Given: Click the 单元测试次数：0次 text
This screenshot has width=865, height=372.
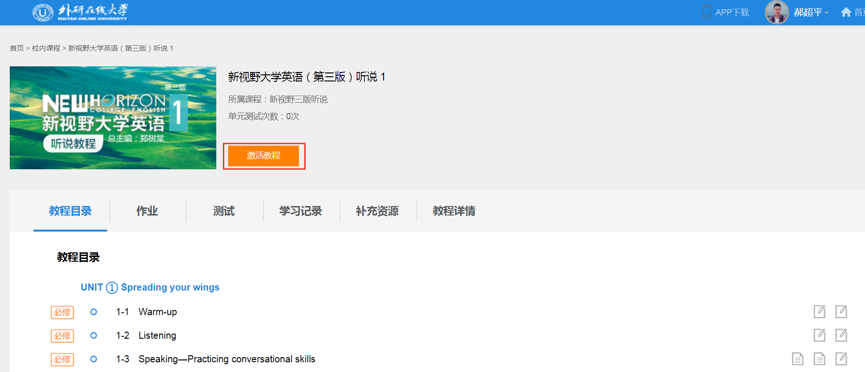Looking at the screenshot, I should 264,116.
